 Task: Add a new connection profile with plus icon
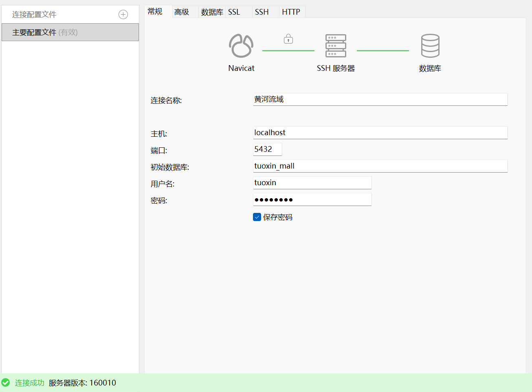pos(123,15)
